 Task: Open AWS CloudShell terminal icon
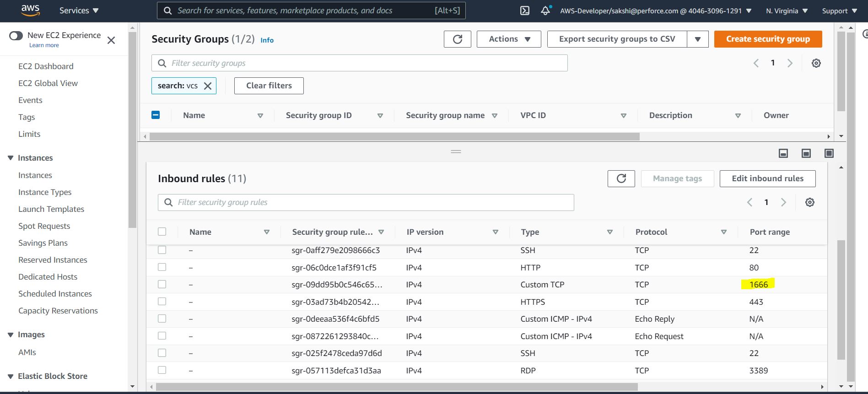tap(525, 11)
